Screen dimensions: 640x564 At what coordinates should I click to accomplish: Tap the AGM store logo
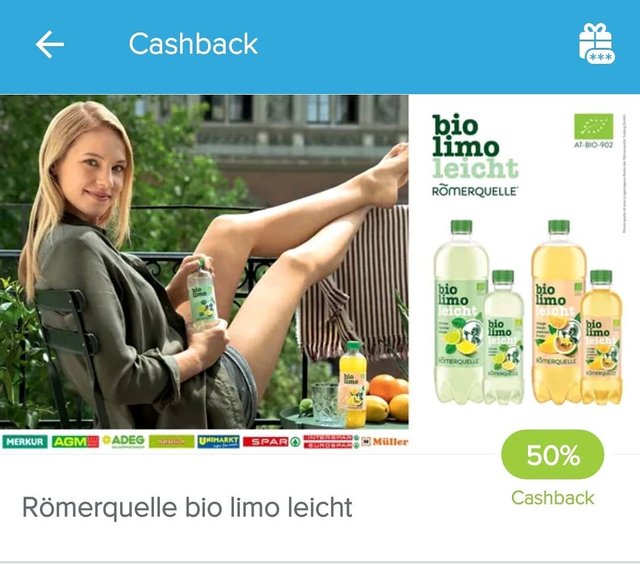(x=75, y=442)
